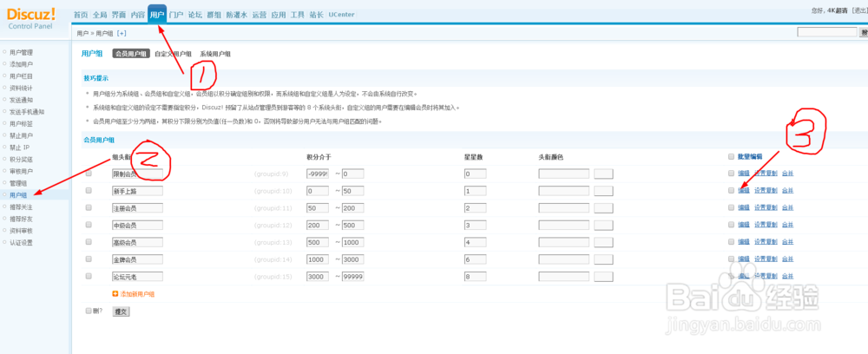Go to the 运营 navigation tab

tap(259, 15)
